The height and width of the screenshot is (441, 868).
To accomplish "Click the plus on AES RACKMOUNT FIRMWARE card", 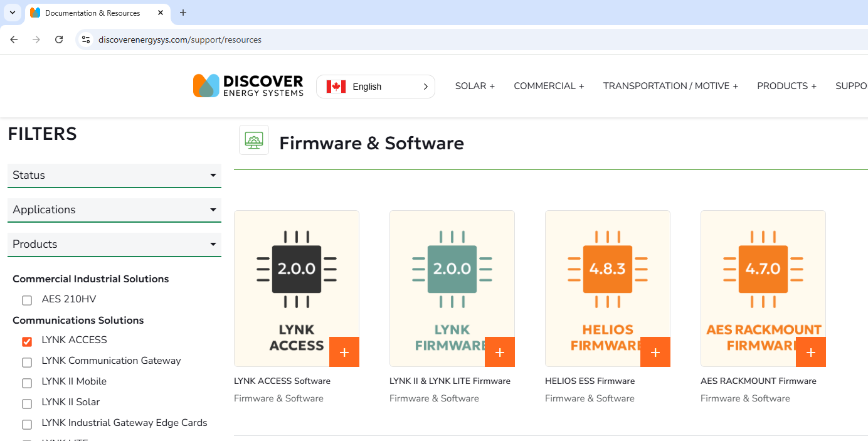I will point(810,352).
